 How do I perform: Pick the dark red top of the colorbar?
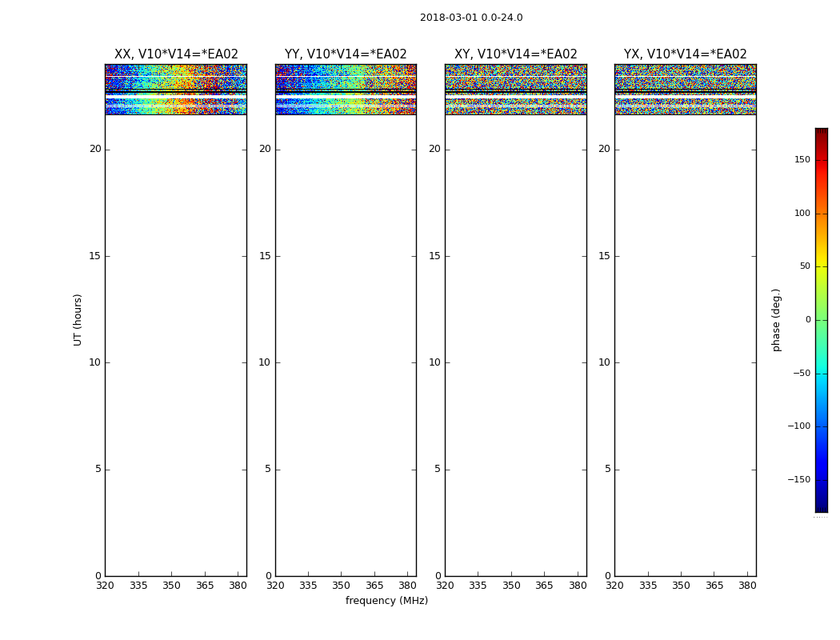[x=821, y=133]
